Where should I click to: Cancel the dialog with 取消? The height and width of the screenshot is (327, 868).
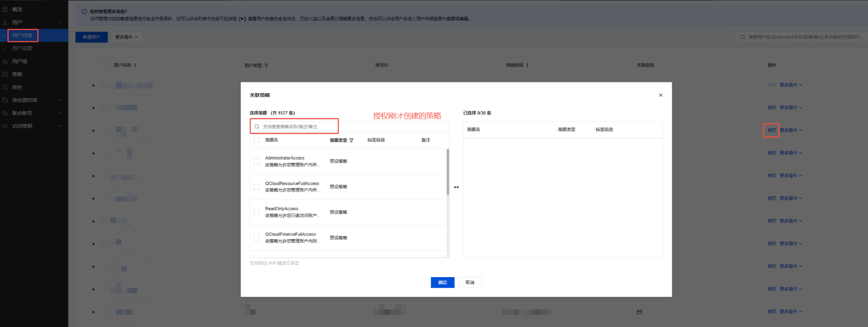point(470,282)
